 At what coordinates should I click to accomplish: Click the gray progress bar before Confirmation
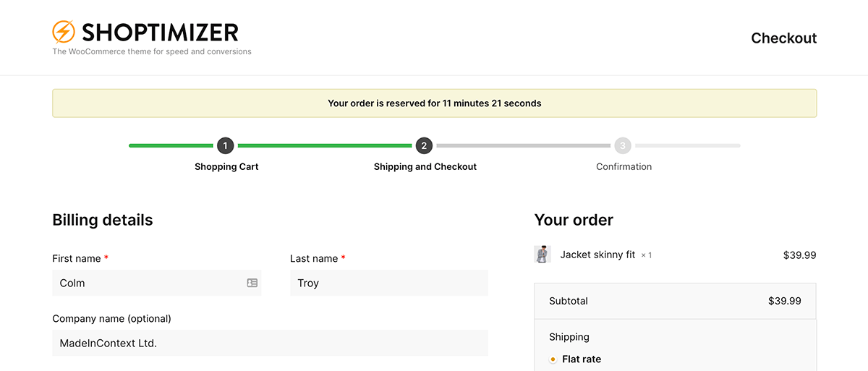(524, 145)
